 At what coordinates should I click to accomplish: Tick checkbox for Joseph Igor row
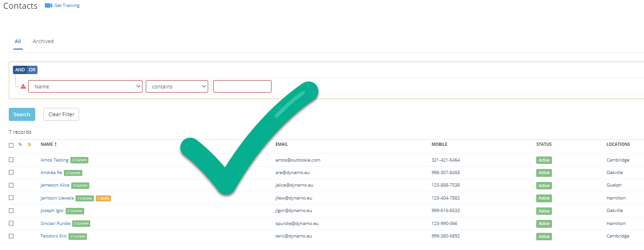11,211
